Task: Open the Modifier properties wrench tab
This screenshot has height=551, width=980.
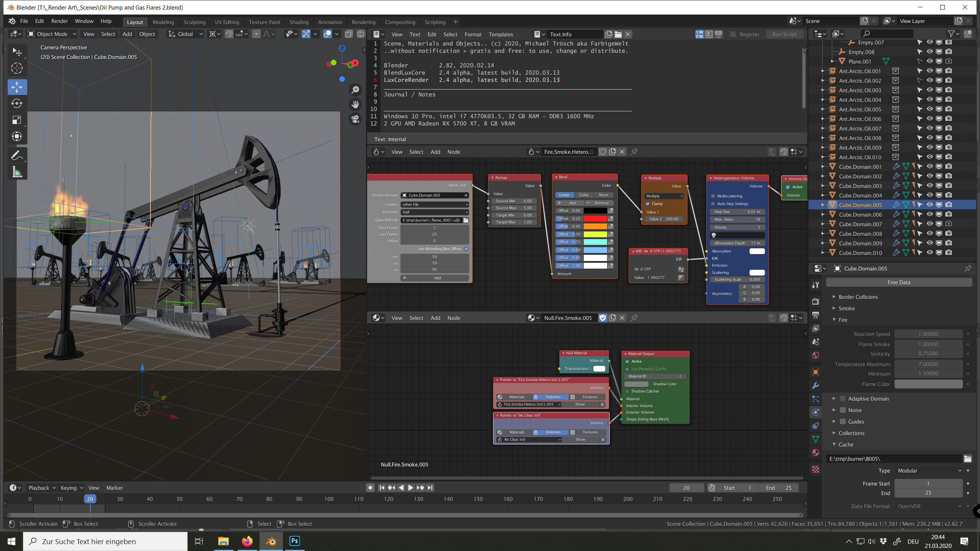Action: tap(816, 385)
